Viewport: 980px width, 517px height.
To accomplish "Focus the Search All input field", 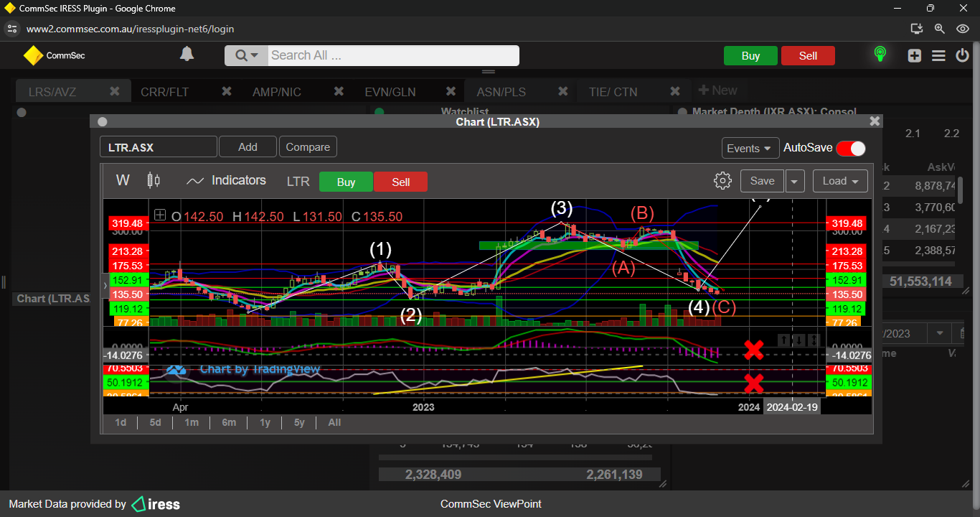I will tap(393, 55).
